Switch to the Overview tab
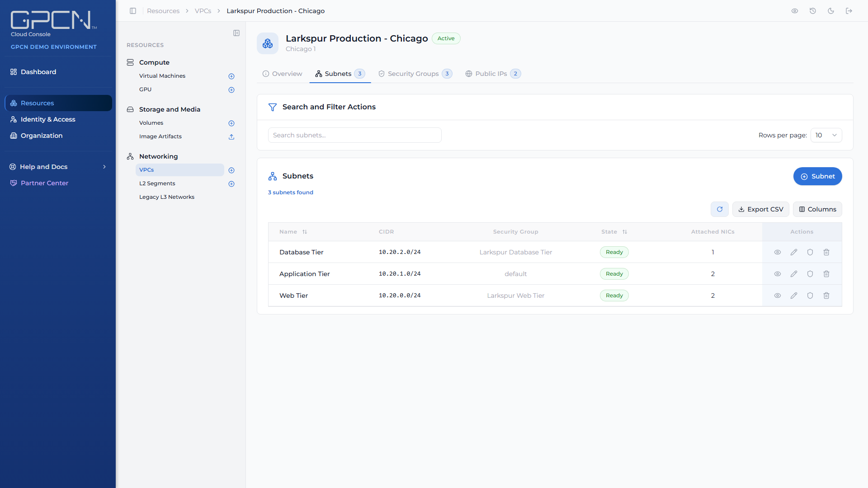 pyautogui.click(x=283, y=74)
